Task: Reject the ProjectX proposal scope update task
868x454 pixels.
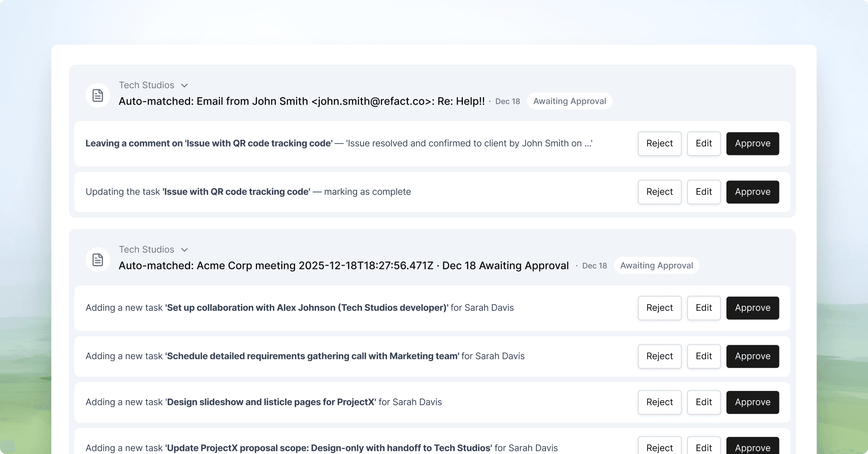Action: (659, 448)
